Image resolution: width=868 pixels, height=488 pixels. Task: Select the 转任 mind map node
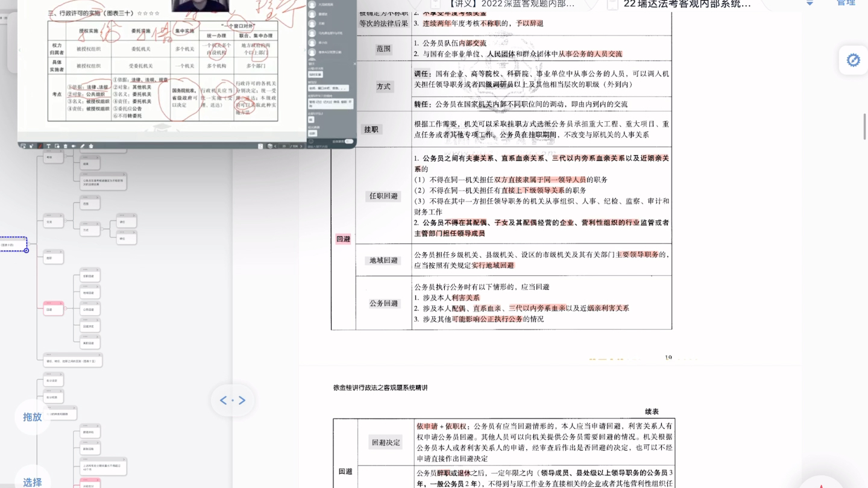pyautogui.click(x=126, y=237)
